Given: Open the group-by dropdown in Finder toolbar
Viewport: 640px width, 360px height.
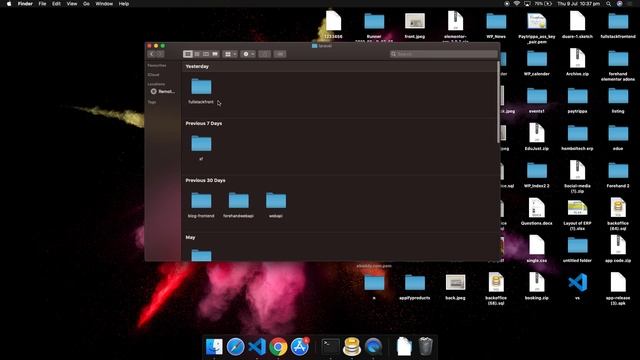Looking at the screenshot, I should point(230,54).
